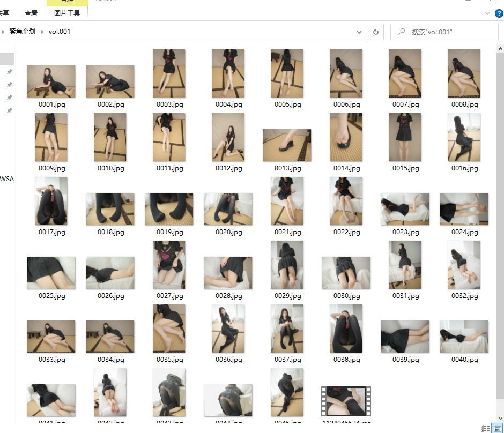
Task: Select the thumbnail 0010.jpg
Action: tap(110, 137)
